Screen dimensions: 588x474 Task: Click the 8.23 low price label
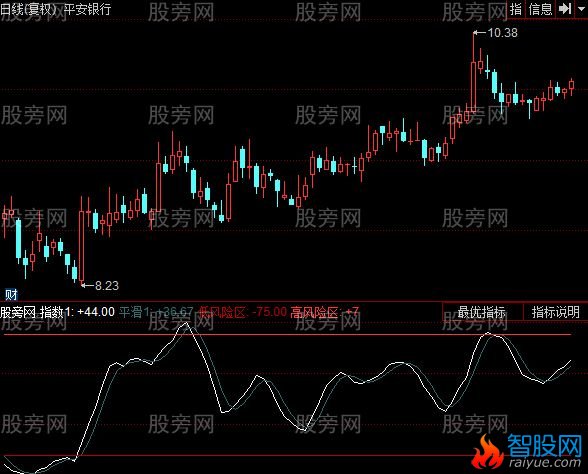pos(107,286)
